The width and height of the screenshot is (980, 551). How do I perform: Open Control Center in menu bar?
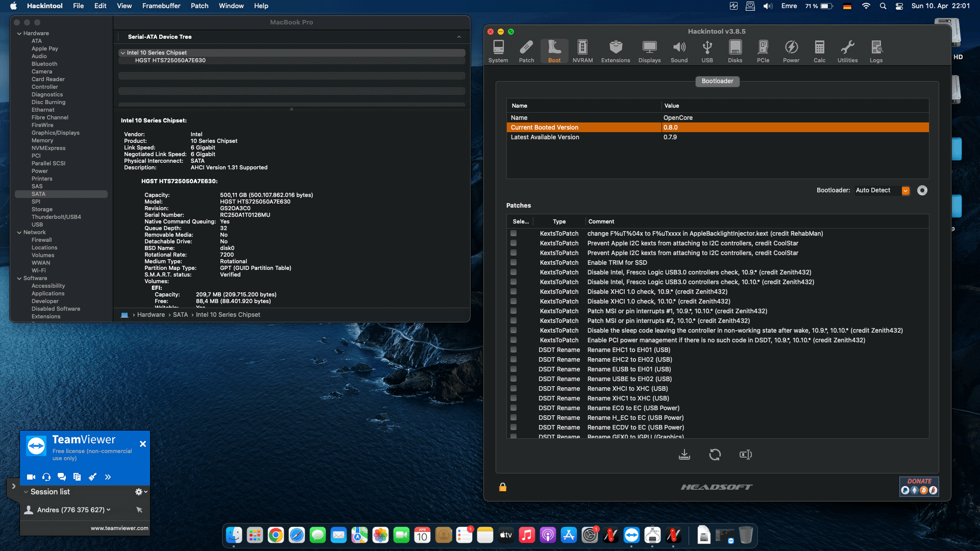899,6
